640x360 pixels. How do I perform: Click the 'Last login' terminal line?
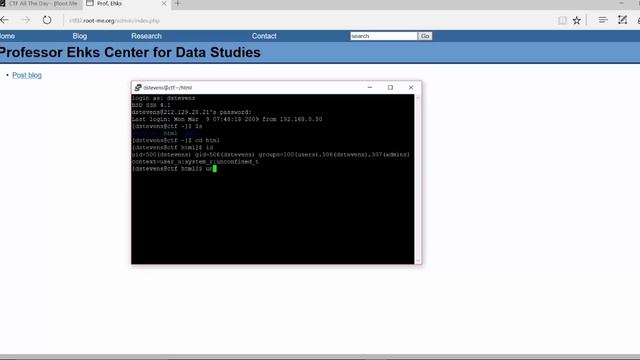click(x=227, y=119)
